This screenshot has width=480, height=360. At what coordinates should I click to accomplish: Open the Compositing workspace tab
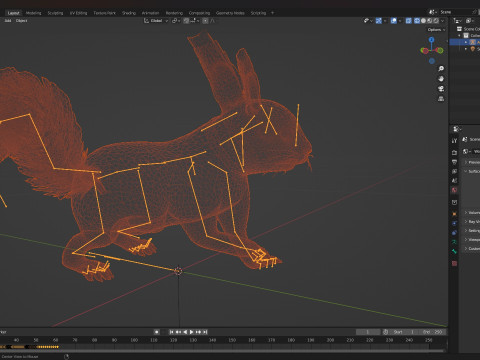pos(199,13)
